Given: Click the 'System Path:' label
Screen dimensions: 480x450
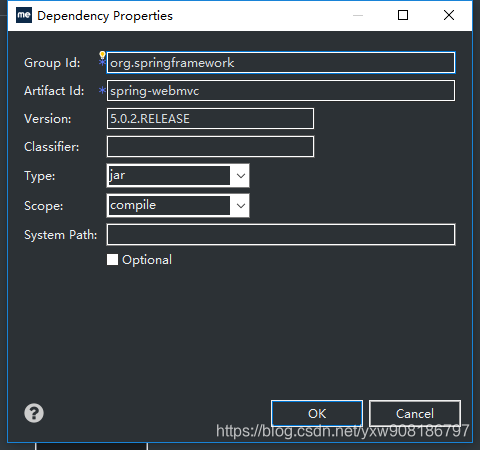Looking at the screenshot, I should 61,235.
